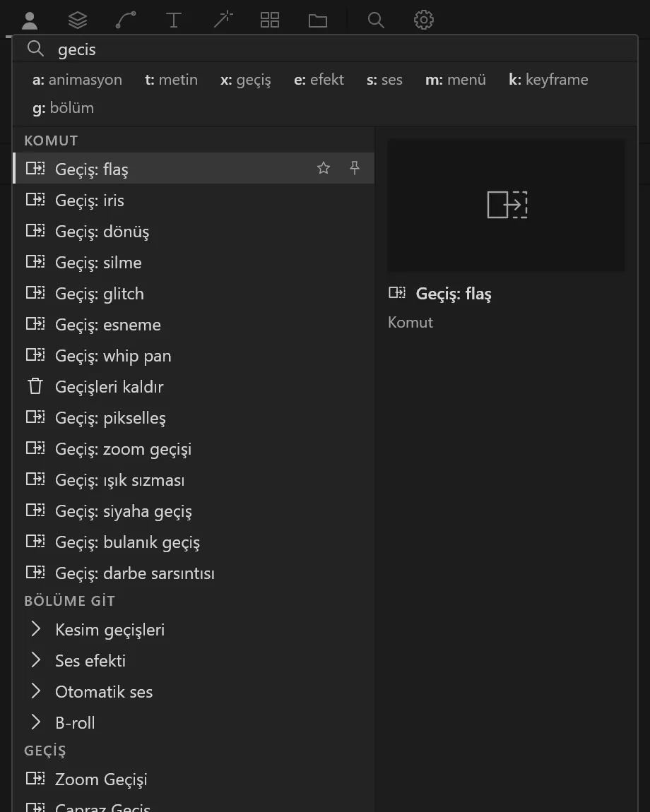Choose Geçiş: bulanık geçiş from results

point(194,542)
